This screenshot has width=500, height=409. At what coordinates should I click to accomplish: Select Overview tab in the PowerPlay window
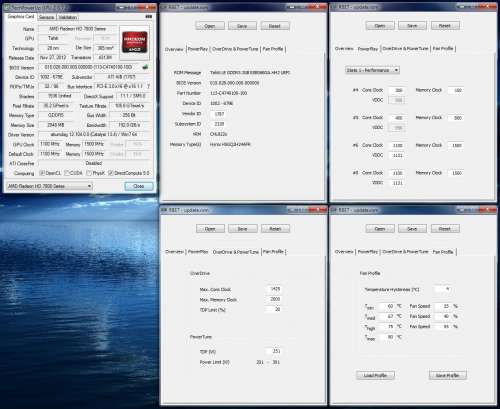pyautogui.click(x=344, y=49)
